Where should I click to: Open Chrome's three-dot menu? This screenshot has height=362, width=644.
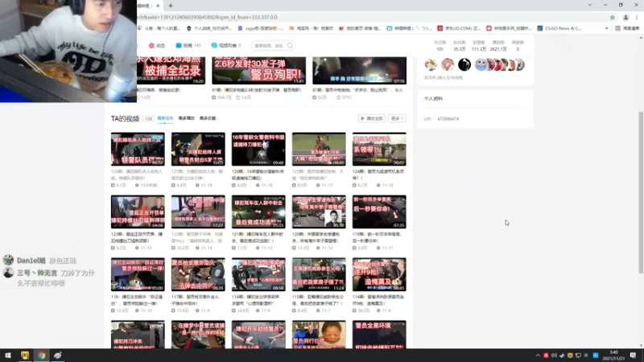click(637, 17)
